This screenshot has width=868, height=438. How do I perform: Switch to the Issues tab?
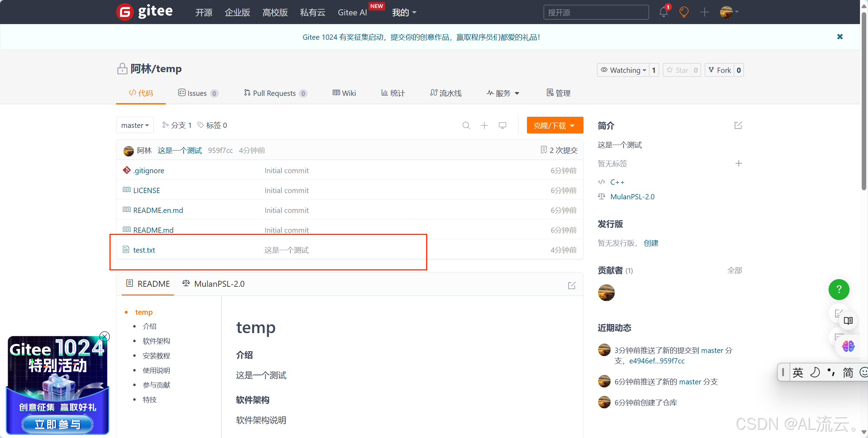click(x=197, y=93)
